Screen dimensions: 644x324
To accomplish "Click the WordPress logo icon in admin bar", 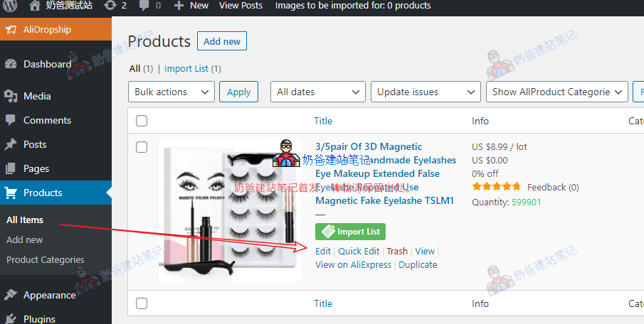I will 11,6.
